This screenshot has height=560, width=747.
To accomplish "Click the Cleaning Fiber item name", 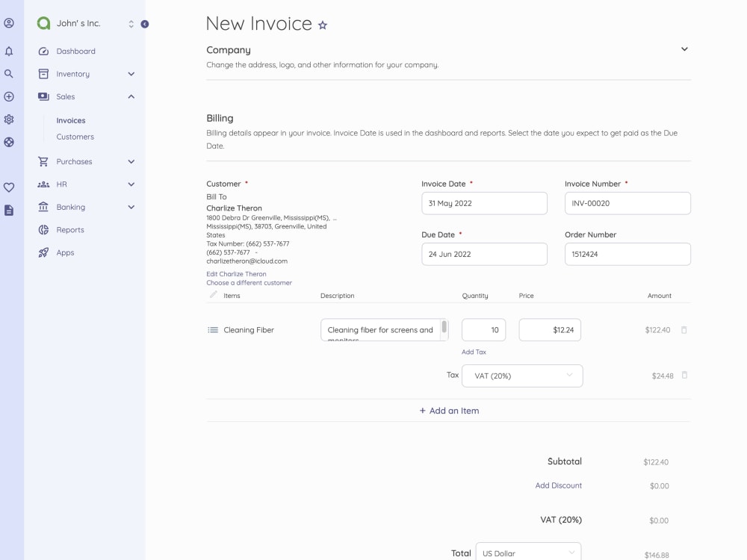I will pyautogui.click(x=249, y=330).
